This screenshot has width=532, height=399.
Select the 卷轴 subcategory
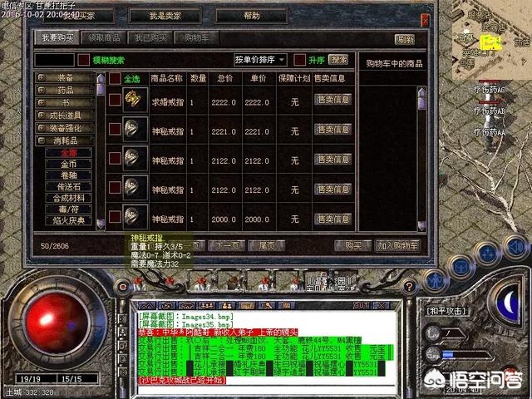click(68, 175)
